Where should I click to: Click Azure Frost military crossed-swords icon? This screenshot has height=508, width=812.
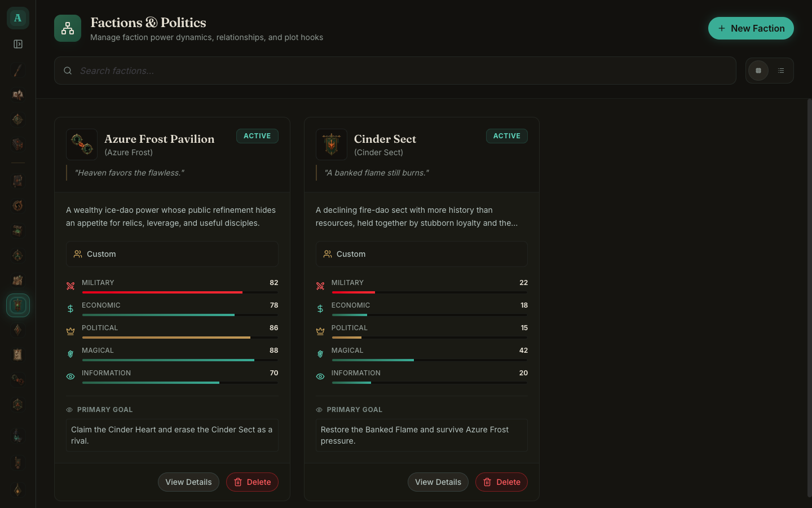70,286
